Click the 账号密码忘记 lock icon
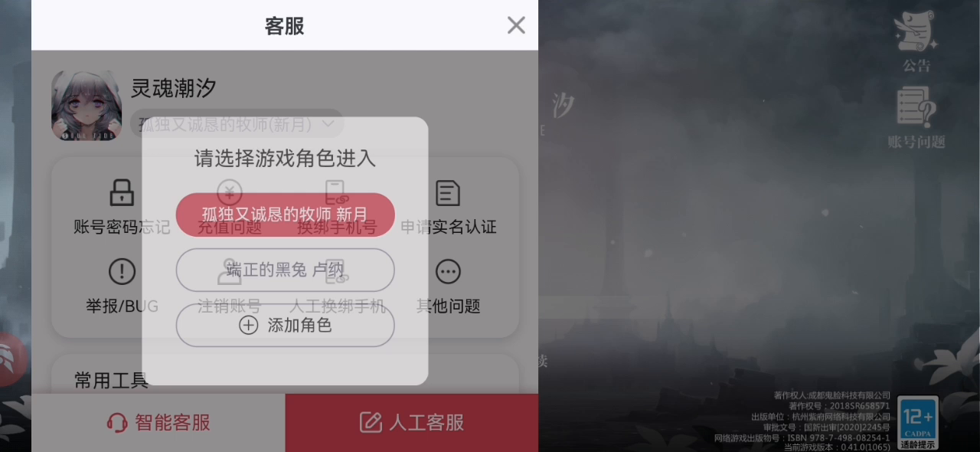 122,193
